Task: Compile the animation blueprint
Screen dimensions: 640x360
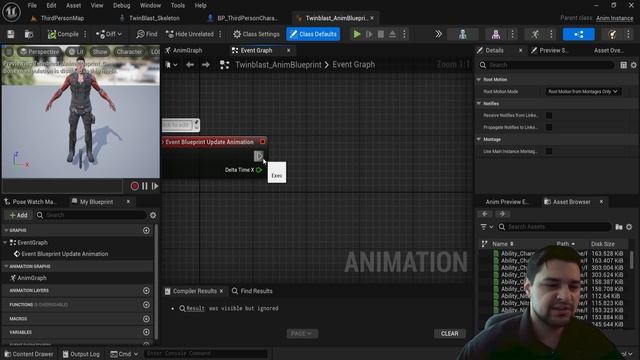Action: (63, 34)
